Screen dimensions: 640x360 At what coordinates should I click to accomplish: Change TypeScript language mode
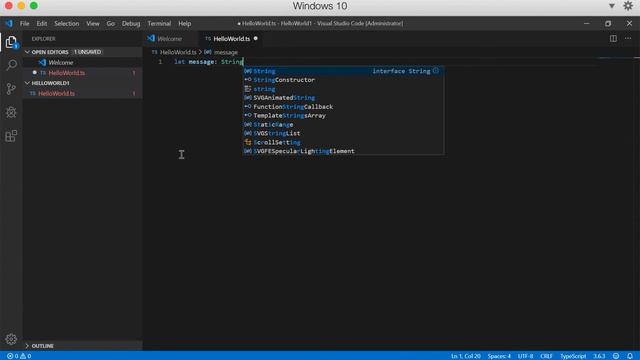573,356
